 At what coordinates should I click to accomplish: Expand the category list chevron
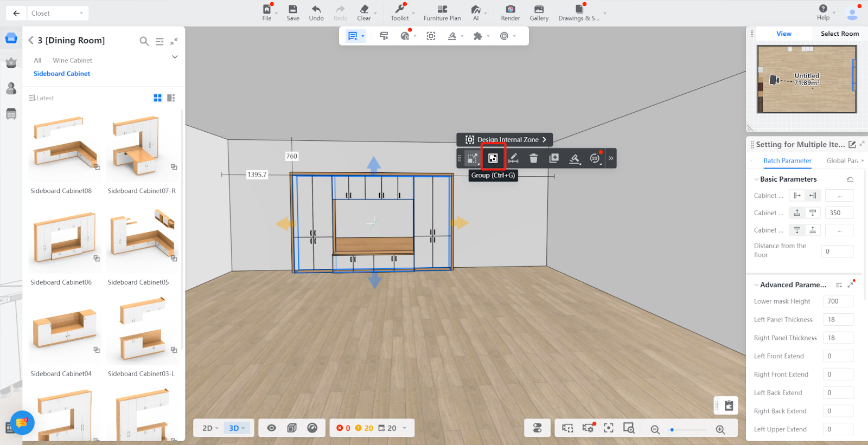[x=175, y=57]
